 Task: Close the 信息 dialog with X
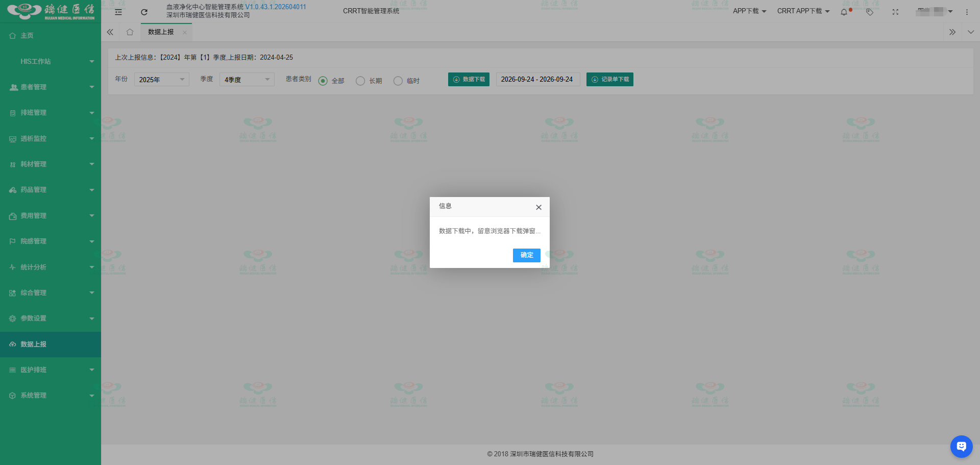538,207
